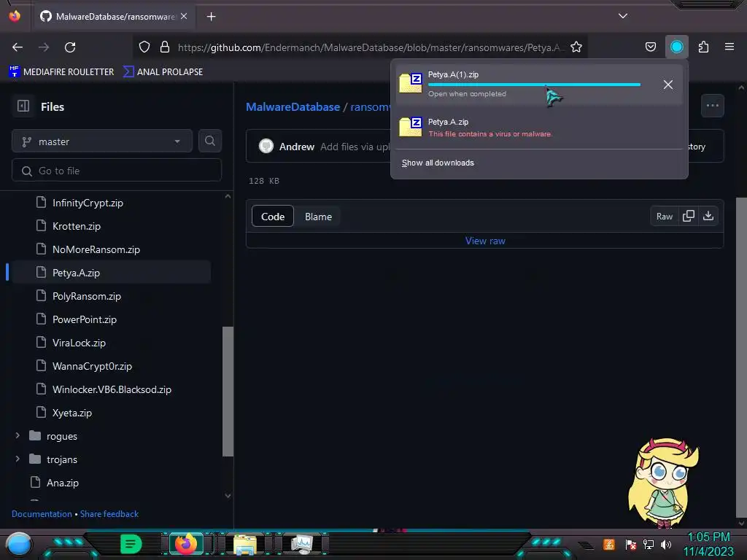The width and height of the screenshot is (747, 560).
Task: Open Winlocker.VB6.Blacksod.zip in the tree
Action: click(112, 389)
